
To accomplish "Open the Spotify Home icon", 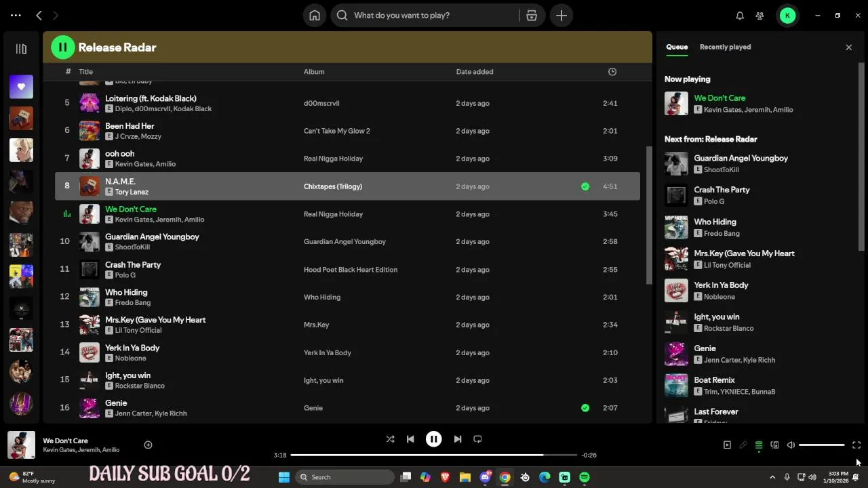I will 315,16.
